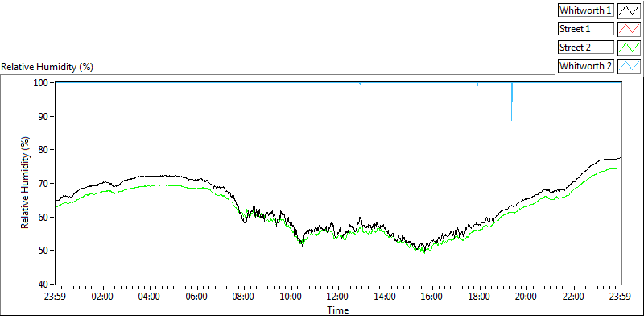Click the 20:00 time tick label
Image resolution: width=644 pixels, height=316 pixels.
[x=526, y=297]
